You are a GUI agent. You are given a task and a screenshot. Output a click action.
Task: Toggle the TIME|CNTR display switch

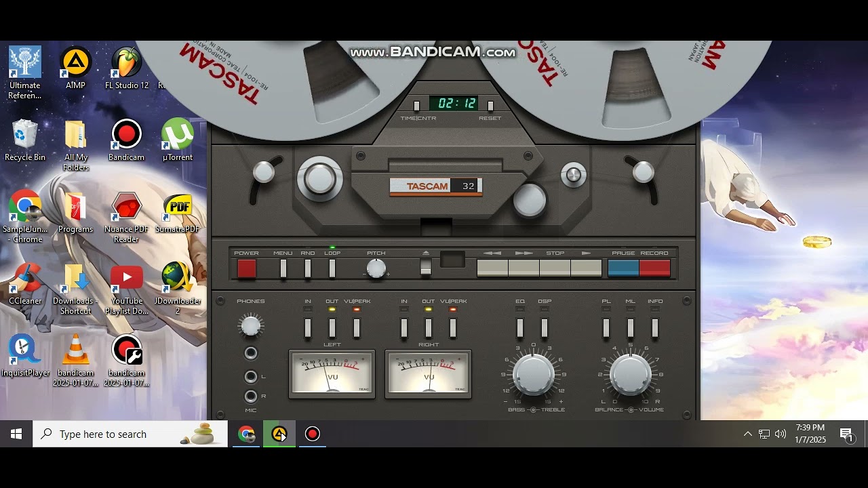[x=416, y=106]
